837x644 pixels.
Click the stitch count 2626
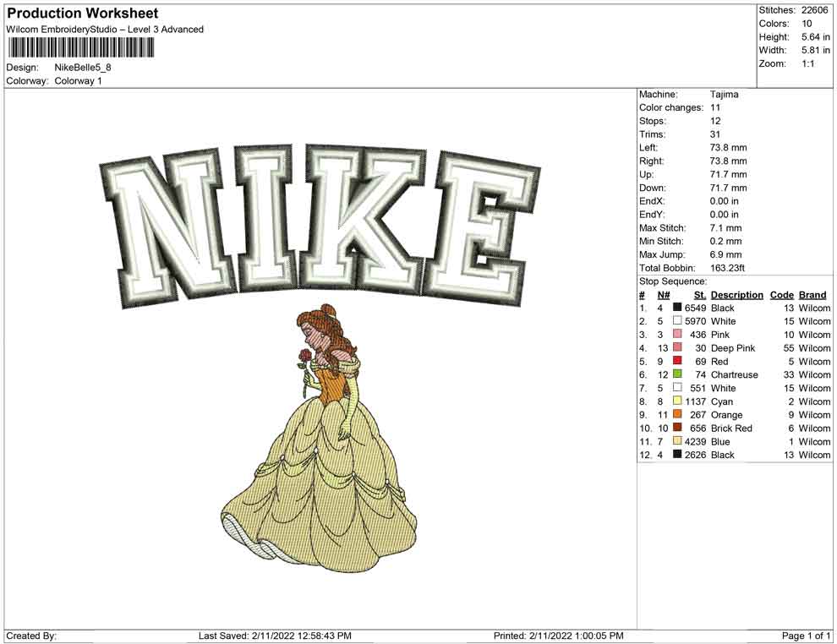point(696,455)
